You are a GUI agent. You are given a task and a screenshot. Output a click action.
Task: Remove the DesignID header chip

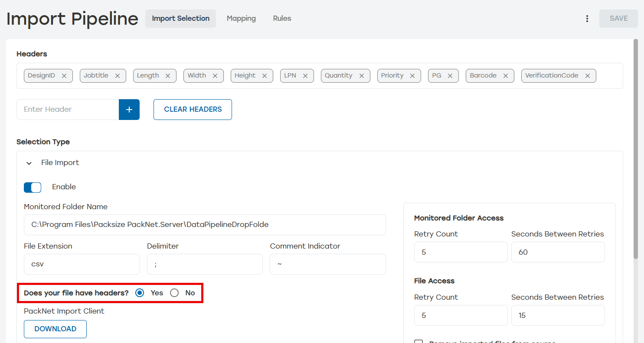[x=64, y=75]
